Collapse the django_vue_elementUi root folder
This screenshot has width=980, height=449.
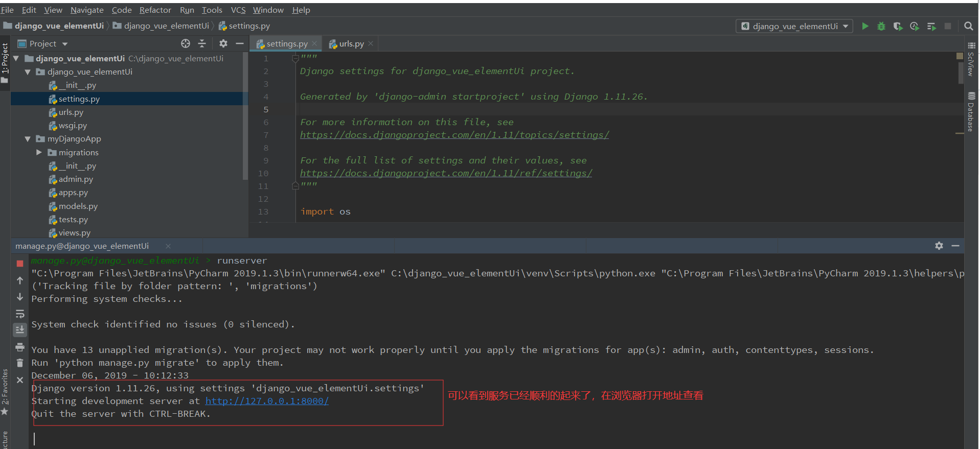[x=16, y=59]
